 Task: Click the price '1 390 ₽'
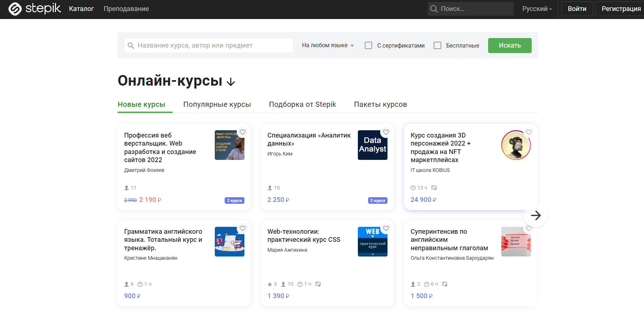(278, 296)
